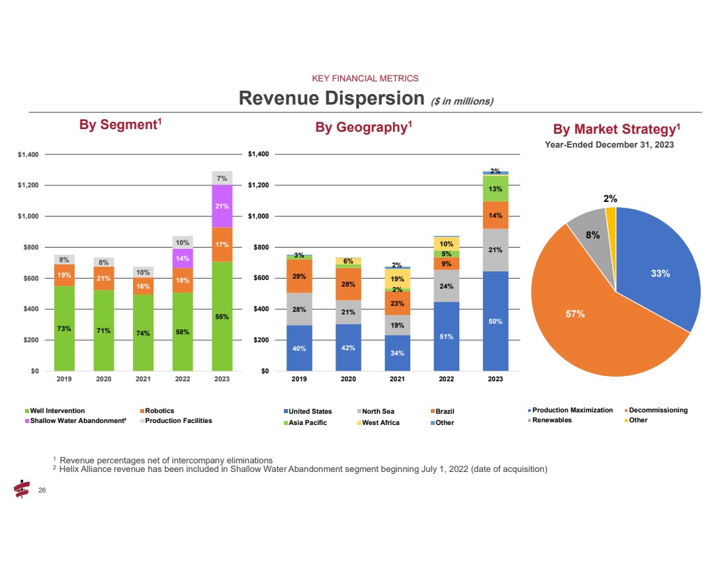Click the green Well Intervention legend marker
This screenshot has height=562, width=728.
click(x=56, y=411)
